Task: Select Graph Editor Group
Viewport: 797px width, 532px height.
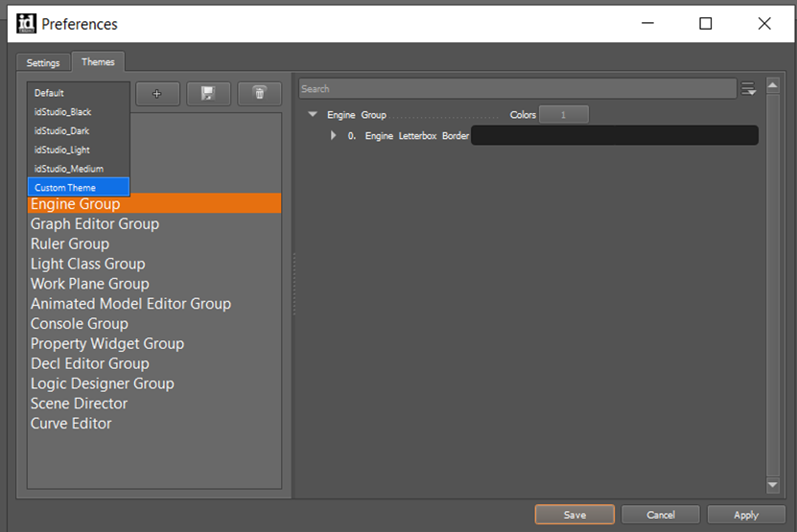Action: [154, 223]
